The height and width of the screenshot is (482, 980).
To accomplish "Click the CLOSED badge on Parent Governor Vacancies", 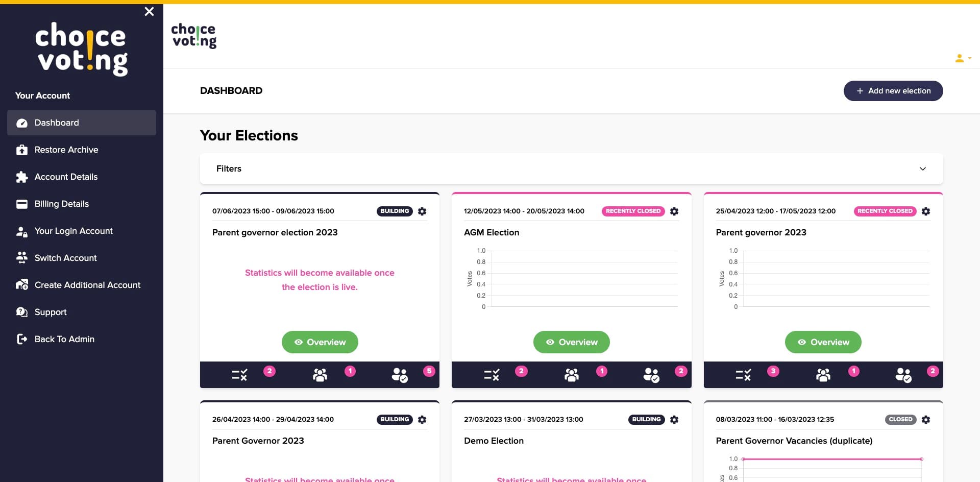I will click(x=900, y=420).
